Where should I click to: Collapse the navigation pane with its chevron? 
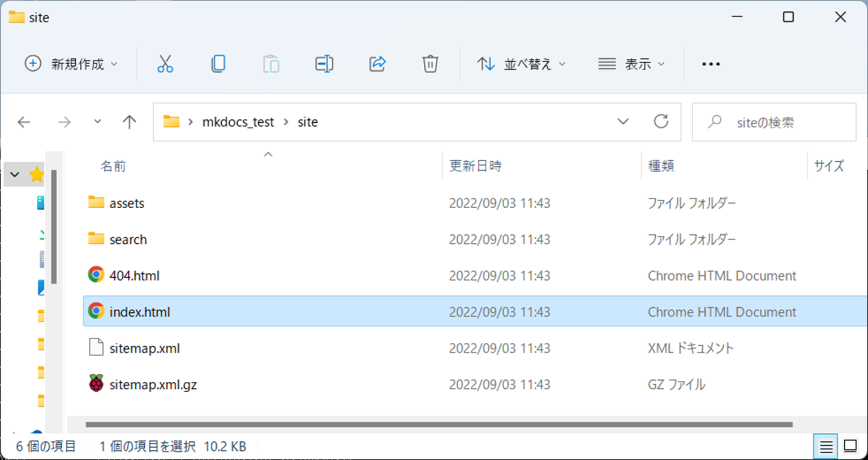tap(14, 174)
